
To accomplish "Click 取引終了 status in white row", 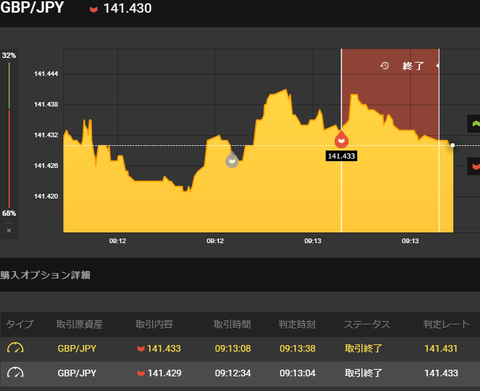I will 363,373.
